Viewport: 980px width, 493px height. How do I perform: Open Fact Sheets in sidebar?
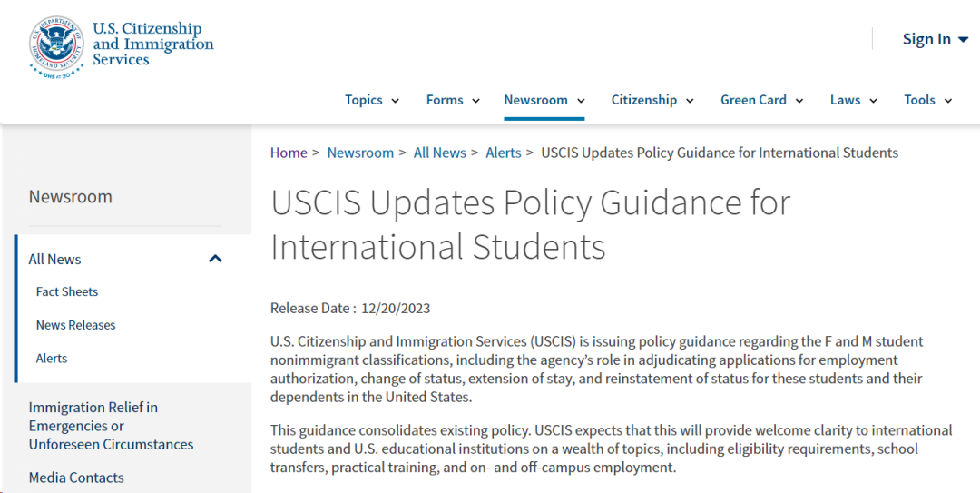tap(67, 291)
